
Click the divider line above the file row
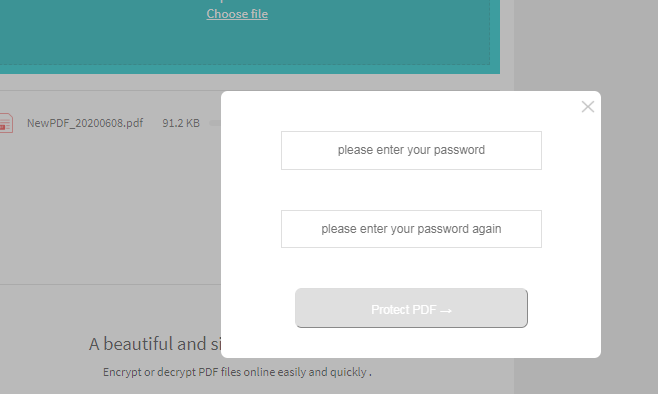pyautogui.click(x=110, y=90)
